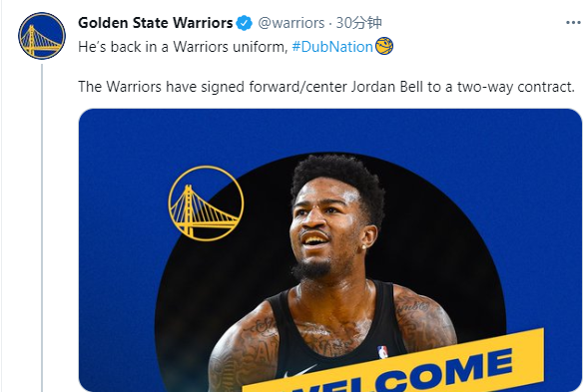The width and height of the screenshot is (583, 392).
Task: Open the #DubNation hashtag
Action: (332, 47)
